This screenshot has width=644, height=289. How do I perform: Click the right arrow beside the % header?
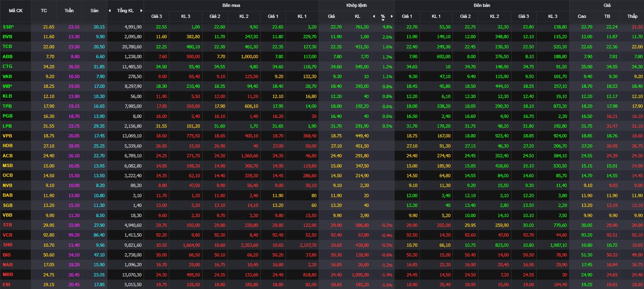[392, 16]
